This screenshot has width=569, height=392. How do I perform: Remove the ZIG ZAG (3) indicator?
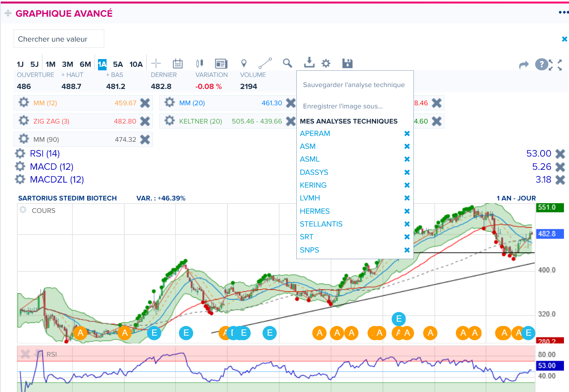pyautogui.click(x=145, y=121)
